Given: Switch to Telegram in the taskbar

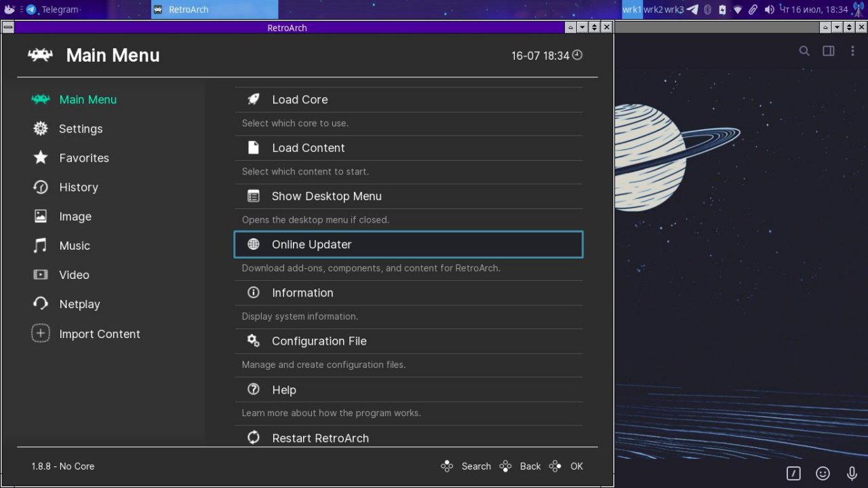Looking at the screenshot, I should tap(87, 10).
